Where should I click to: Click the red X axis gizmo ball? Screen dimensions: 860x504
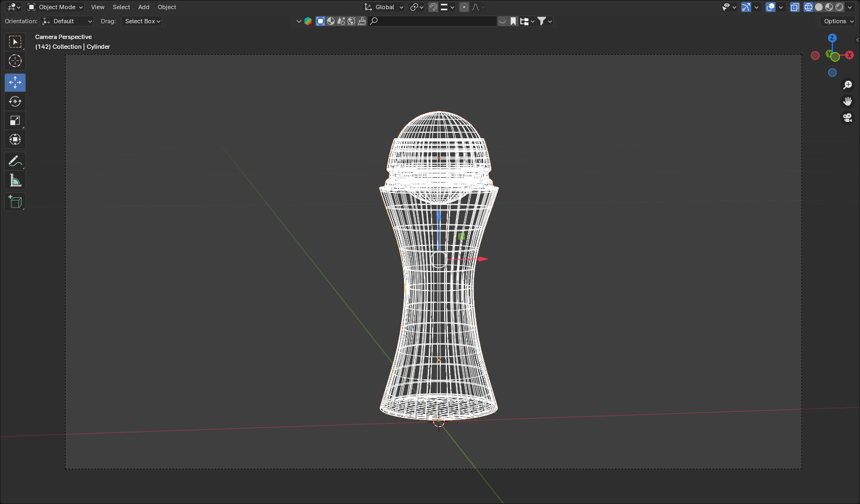[x=850, y=55]
